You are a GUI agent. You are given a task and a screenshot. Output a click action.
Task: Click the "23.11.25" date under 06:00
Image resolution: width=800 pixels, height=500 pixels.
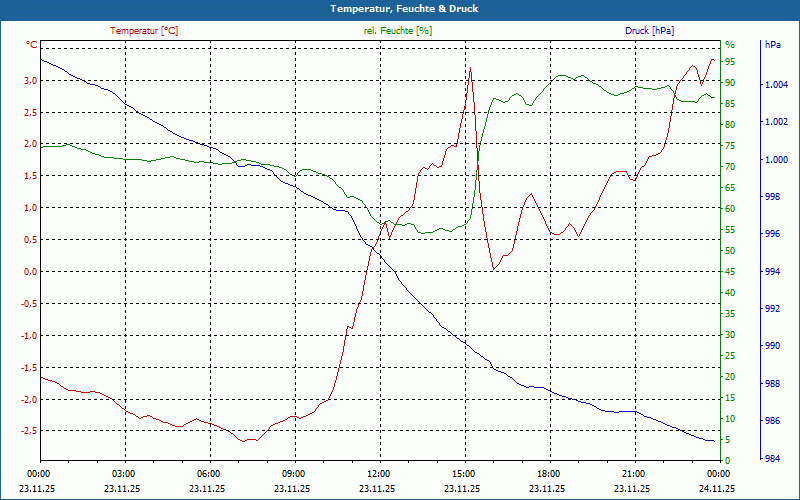coord(207,488)
